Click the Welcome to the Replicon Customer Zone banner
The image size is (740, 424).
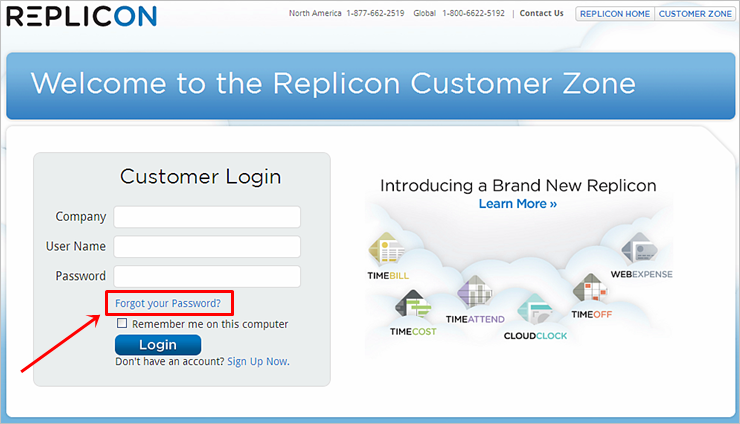pos(370,85)
